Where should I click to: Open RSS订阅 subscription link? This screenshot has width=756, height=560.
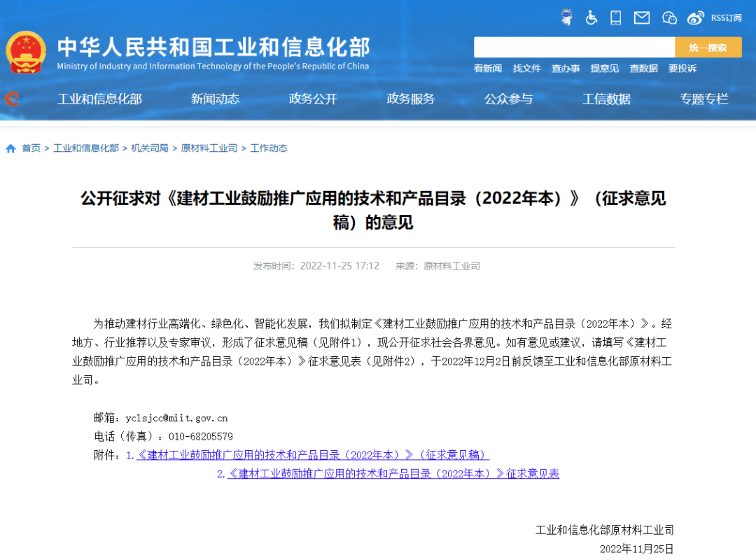[726, 17]
